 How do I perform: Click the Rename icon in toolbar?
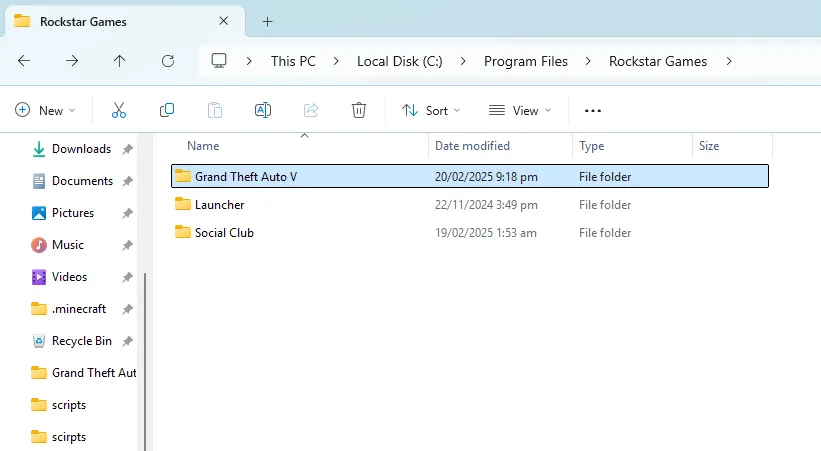(x=263, y=110)
